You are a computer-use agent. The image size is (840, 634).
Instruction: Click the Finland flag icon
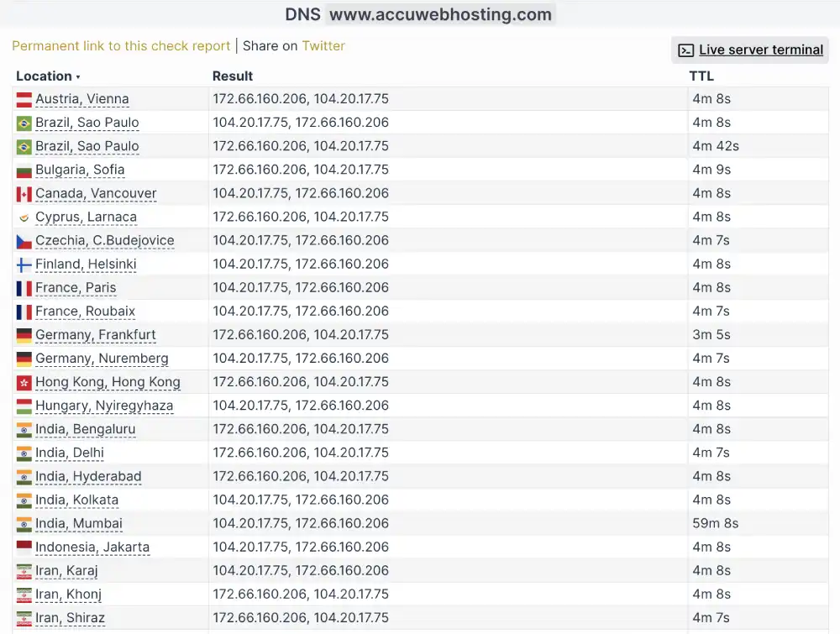23,264
